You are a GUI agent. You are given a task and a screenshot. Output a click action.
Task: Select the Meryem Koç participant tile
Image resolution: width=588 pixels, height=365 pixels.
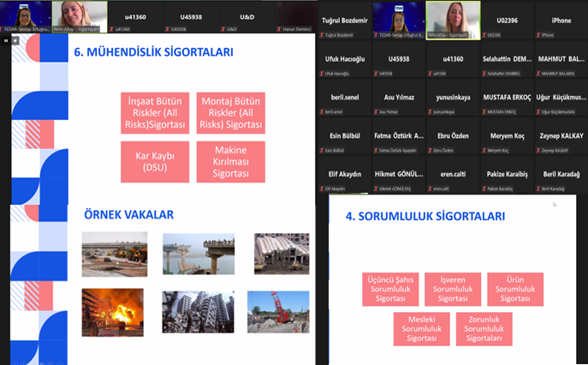click(x=507, y=139)
